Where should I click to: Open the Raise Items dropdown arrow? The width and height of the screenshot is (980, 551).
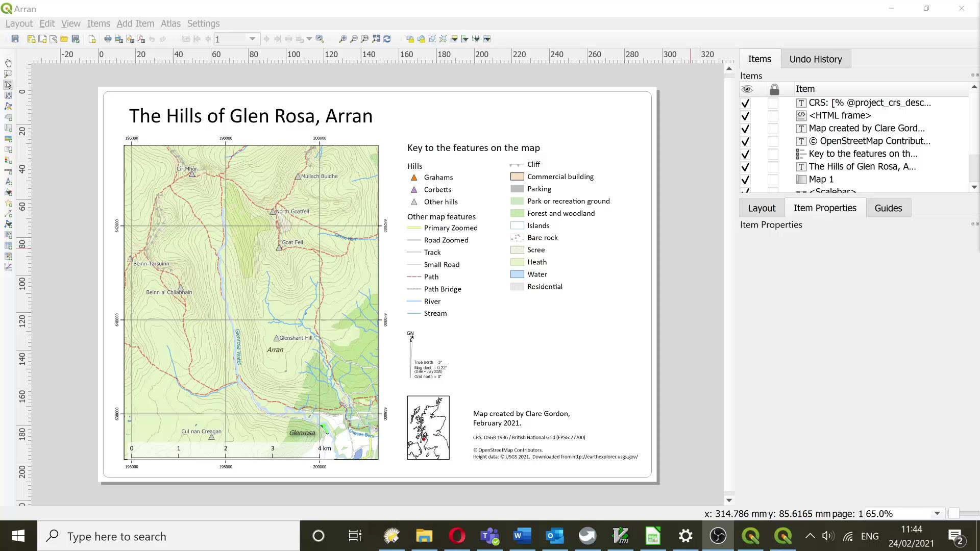point(455,39)
